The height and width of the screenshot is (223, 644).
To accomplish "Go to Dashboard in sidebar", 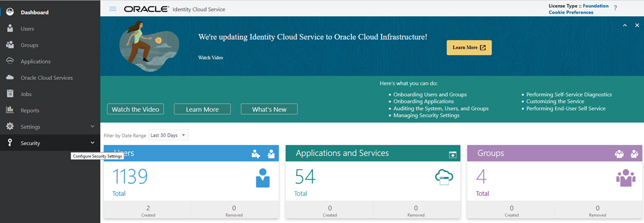I will tap(34, 12).
